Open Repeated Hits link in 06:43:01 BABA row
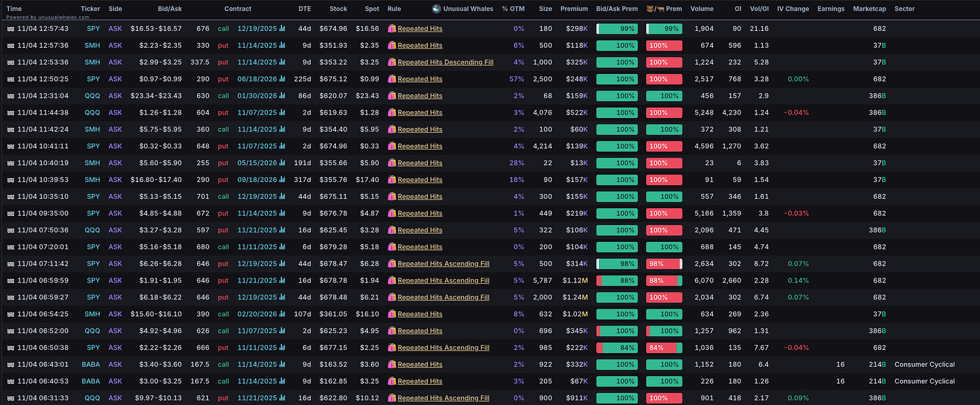 420,365
